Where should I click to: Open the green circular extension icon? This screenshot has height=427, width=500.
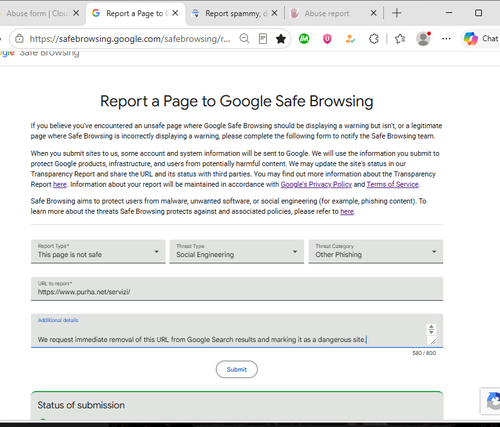(x=304, y=39)
